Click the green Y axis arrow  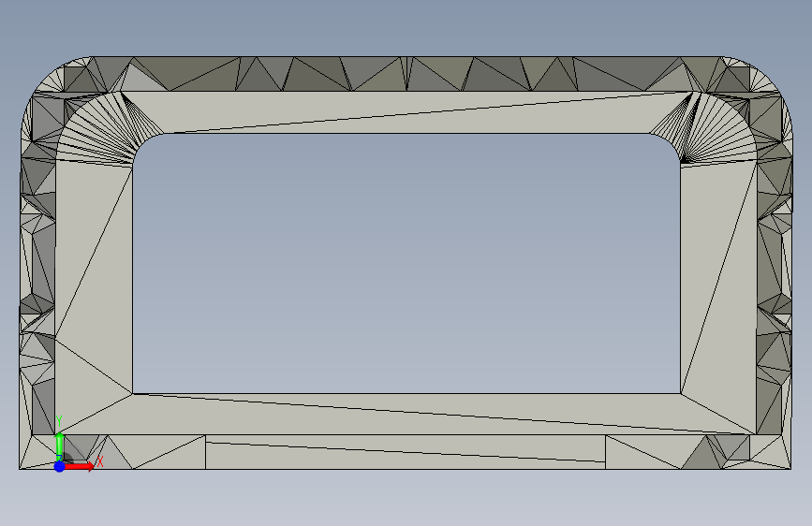60,446
